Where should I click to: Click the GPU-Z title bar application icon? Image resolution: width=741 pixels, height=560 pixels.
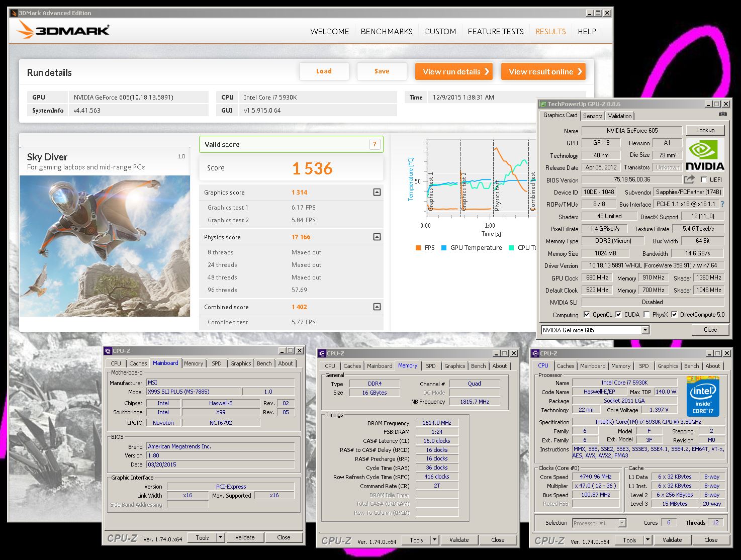(543, 104)
